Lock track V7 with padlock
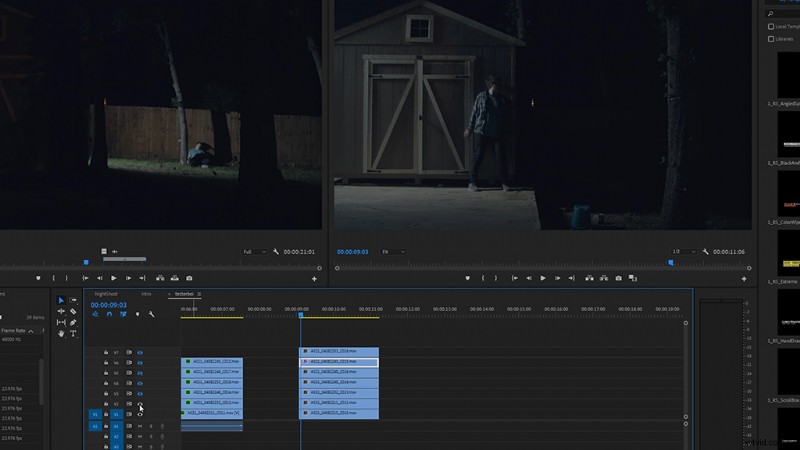The width and height of the screenshot is (800, 450). 106,353
